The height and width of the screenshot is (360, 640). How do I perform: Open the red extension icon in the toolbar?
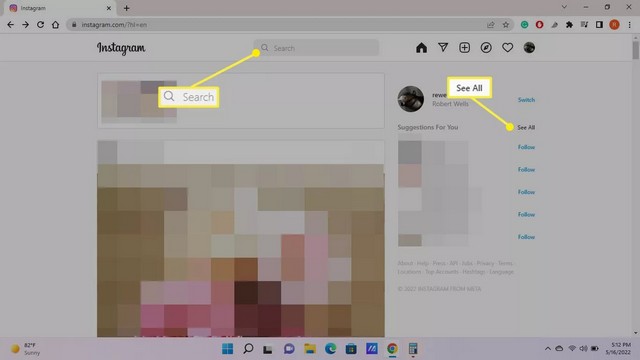pyautogui.click(x=540, y=24)
